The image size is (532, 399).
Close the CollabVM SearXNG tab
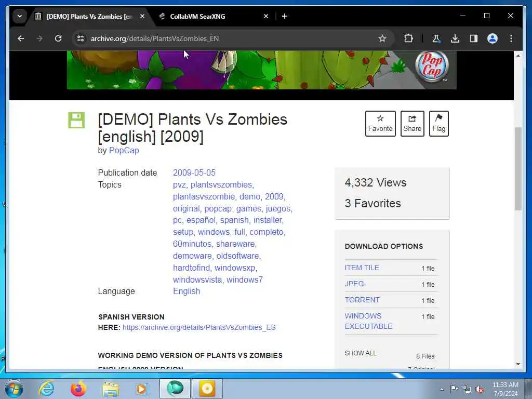[266, 16]
